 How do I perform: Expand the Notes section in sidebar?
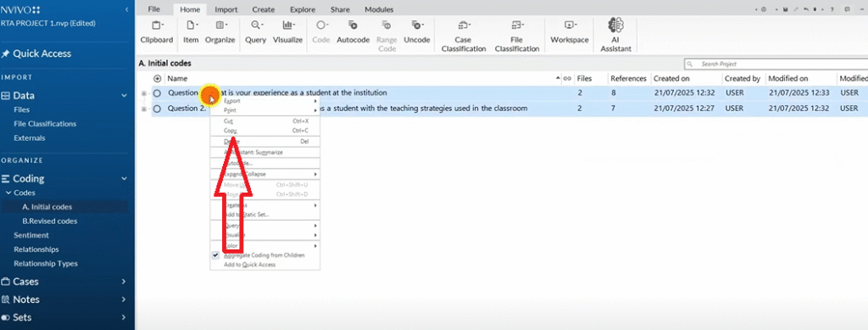pyautogui.click(x=124, y=299)
